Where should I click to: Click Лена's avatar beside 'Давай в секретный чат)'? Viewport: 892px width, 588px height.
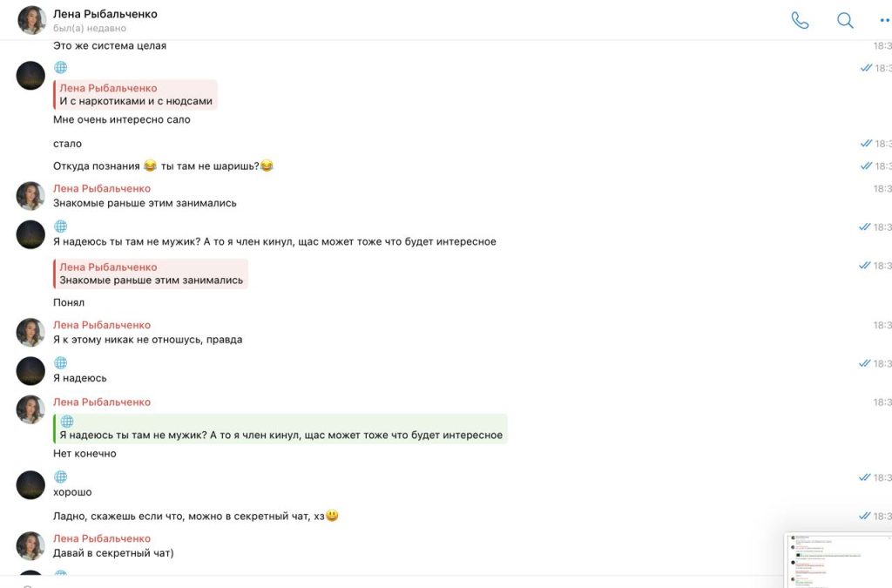point(30,546)
